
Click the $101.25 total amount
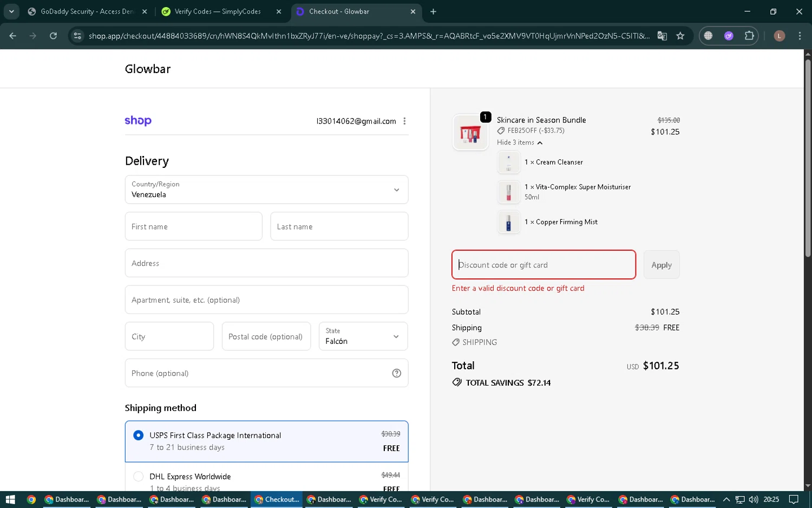pyautogui.click(x=661, y=366)
